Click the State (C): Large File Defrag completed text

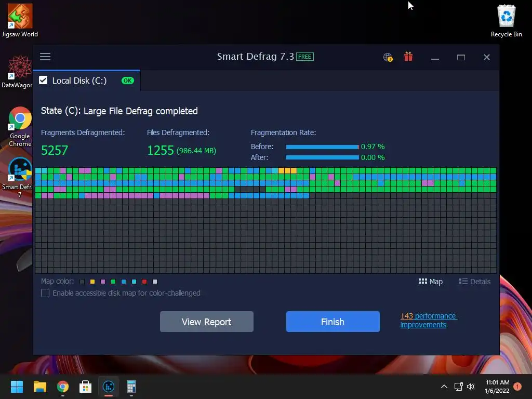119,111
